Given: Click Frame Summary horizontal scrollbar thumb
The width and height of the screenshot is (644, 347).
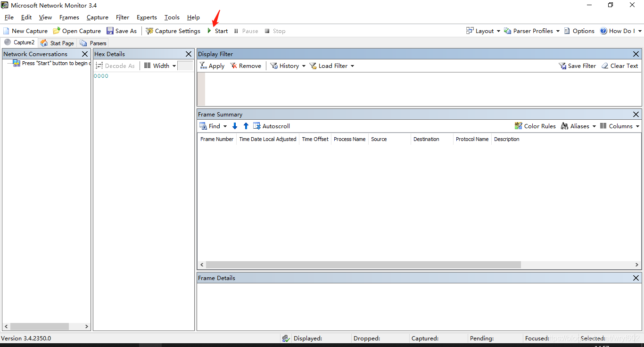Looking at the screenshot, I should pyautogui.click(x=363, y=265).
